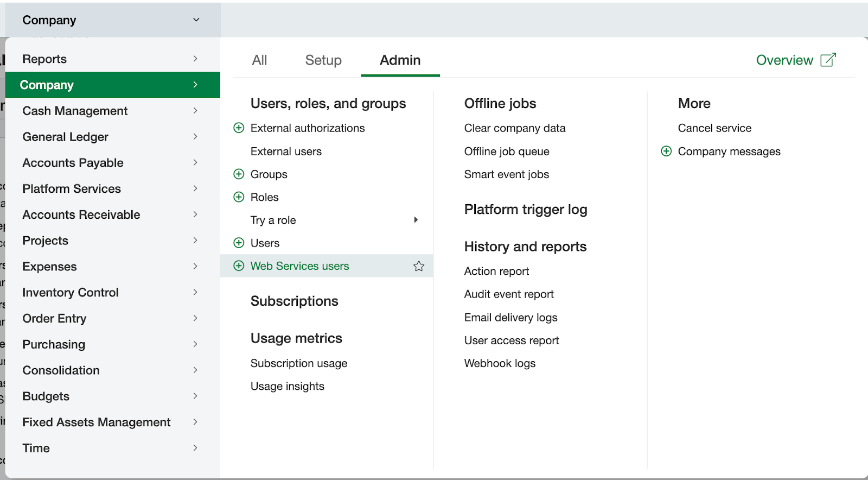868x480 pixels.
Task: Select Accounts Payable in the sidebar
Action: (73, 163)
